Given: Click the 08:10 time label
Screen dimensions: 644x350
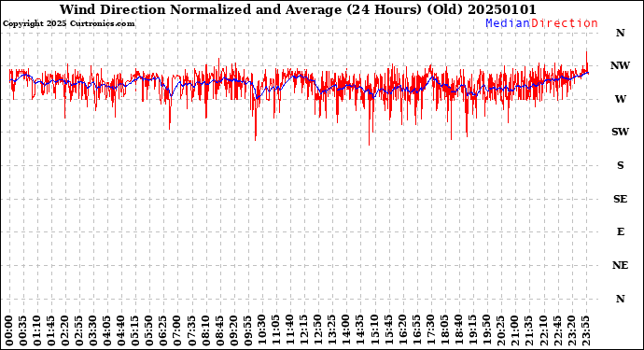Looking at the screenshot, I should (x=205, y=330).
